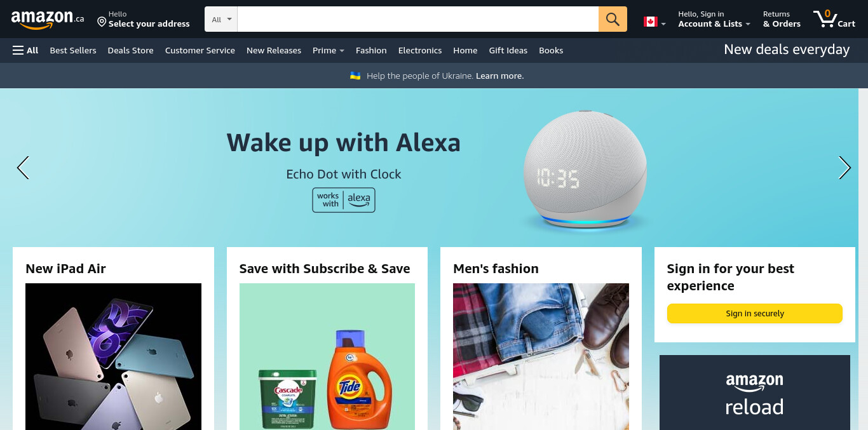Click the Sign in securely button
Viewport: 868px width, 430px height.
(754, 313)
